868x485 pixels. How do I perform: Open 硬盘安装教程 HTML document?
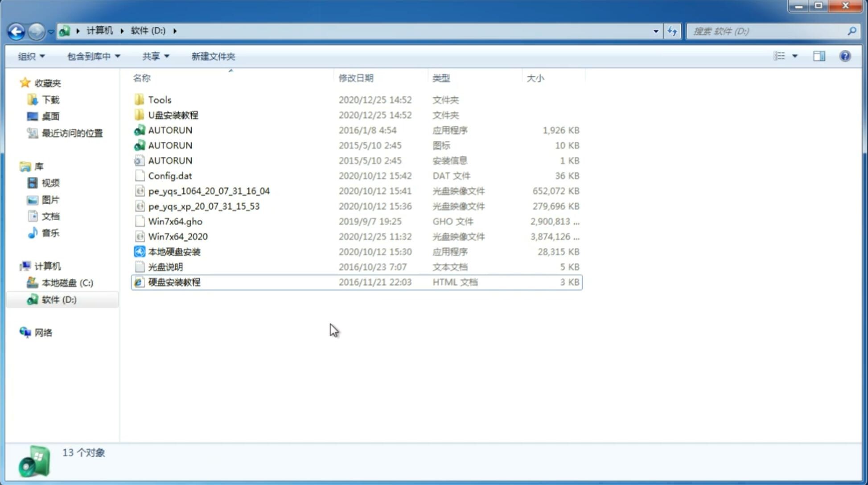pyautogui.click(x=174, y=282)
